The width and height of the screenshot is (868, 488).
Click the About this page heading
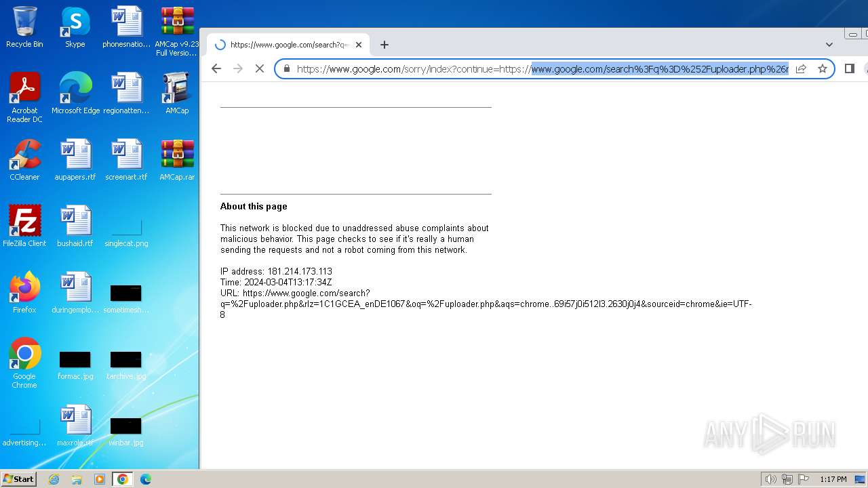coord(254,206)
